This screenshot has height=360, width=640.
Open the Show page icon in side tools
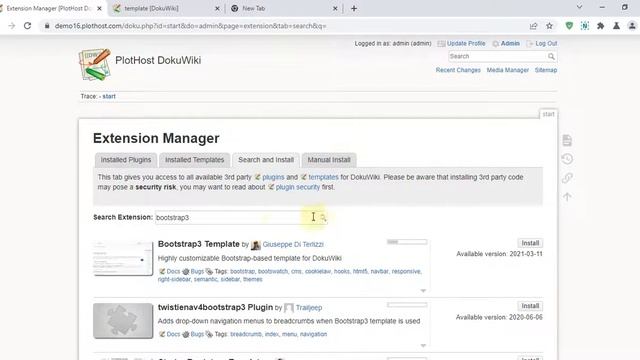click(x=567, y=140)
